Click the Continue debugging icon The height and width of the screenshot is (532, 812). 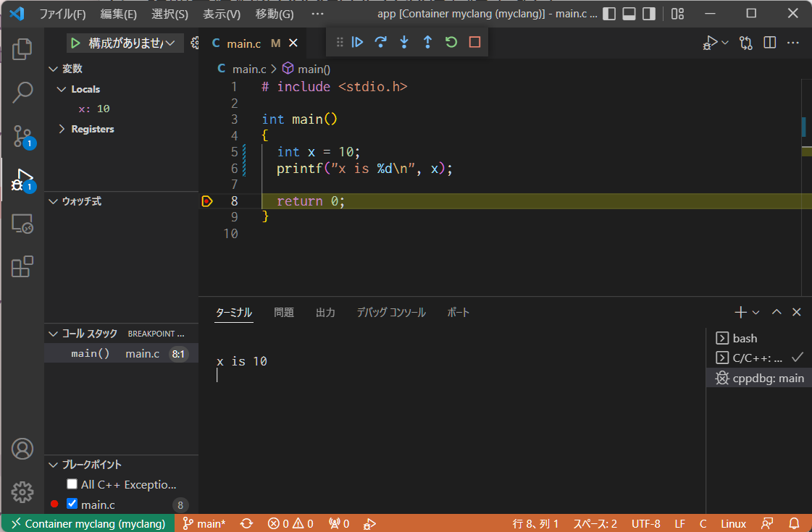tap(357, 42)
